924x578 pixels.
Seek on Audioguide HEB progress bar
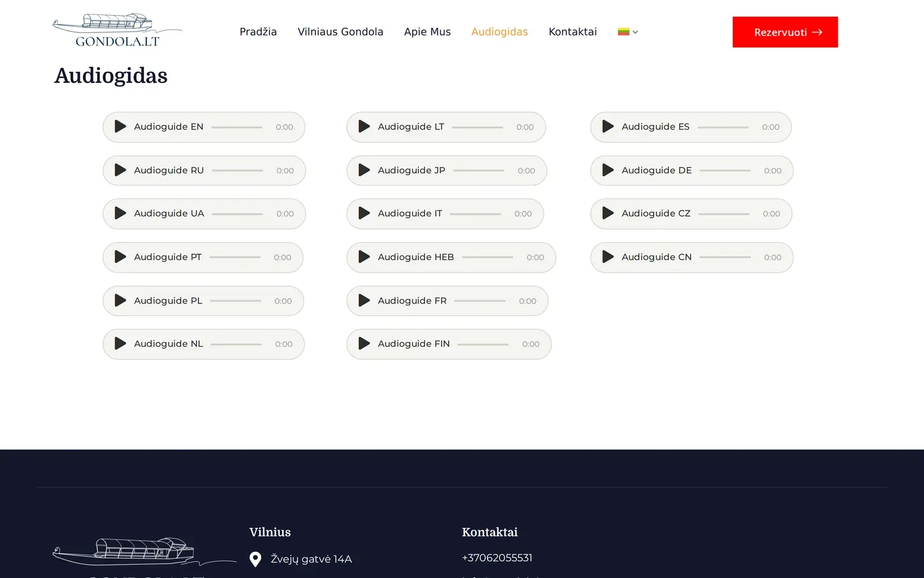pyautogui.click(x=487, y=257)
